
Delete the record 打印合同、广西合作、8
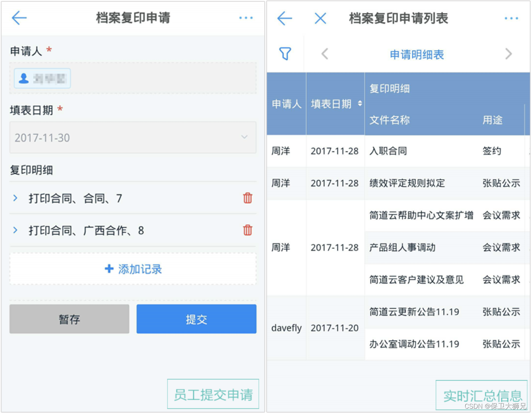pos(248,230)
